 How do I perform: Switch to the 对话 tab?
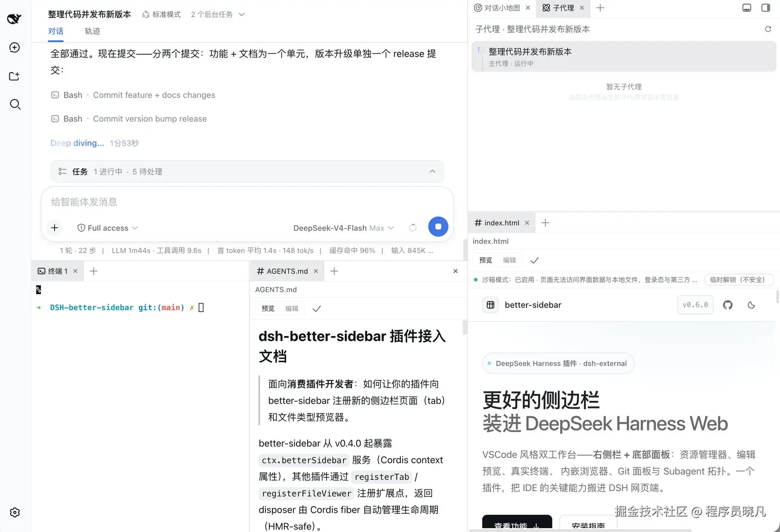click(x=56, y=31)
